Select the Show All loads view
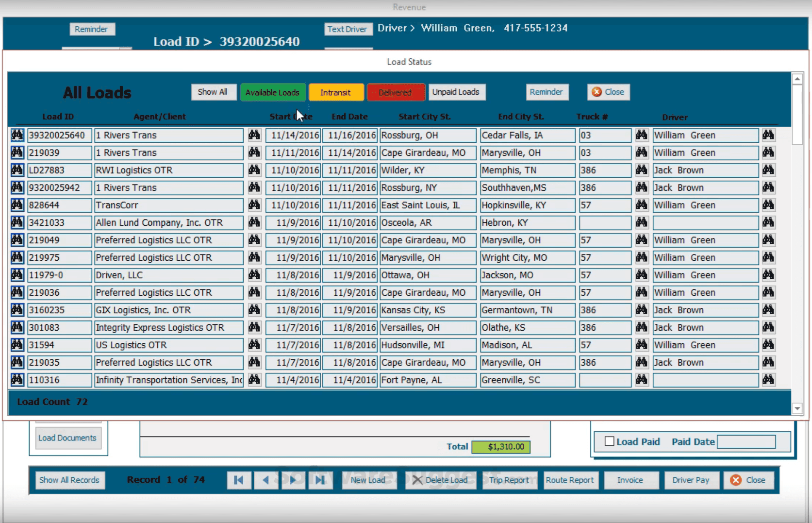This screenshot has height=523, width=812. 214,92
